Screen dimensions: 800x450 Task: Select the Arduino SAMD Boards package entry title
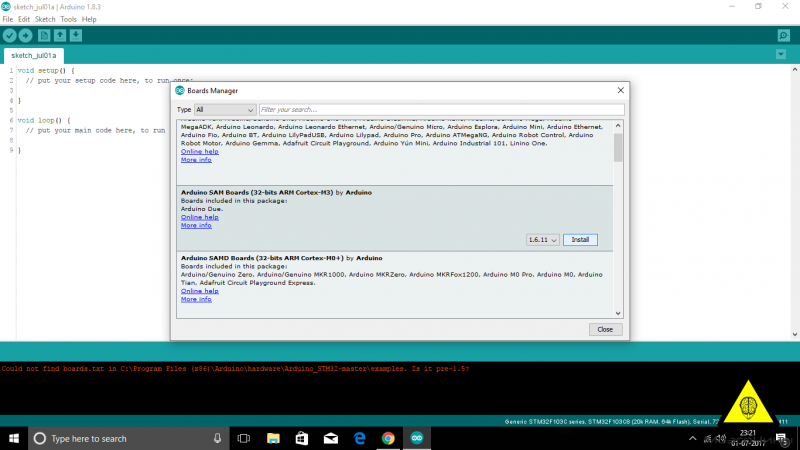coord(281,258)
